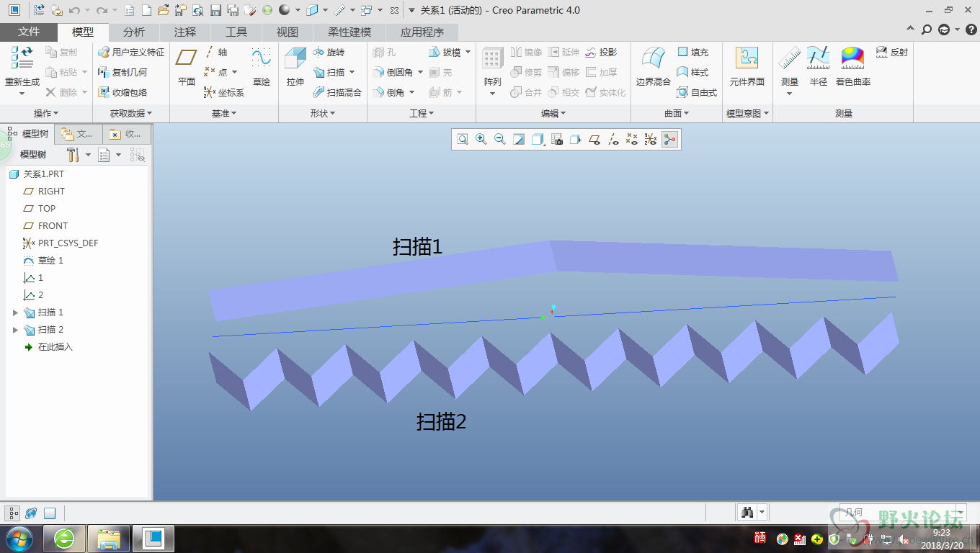
Task: Toggle the browser display in status bar
Action: pyautogui.click(x=31, y=513)
